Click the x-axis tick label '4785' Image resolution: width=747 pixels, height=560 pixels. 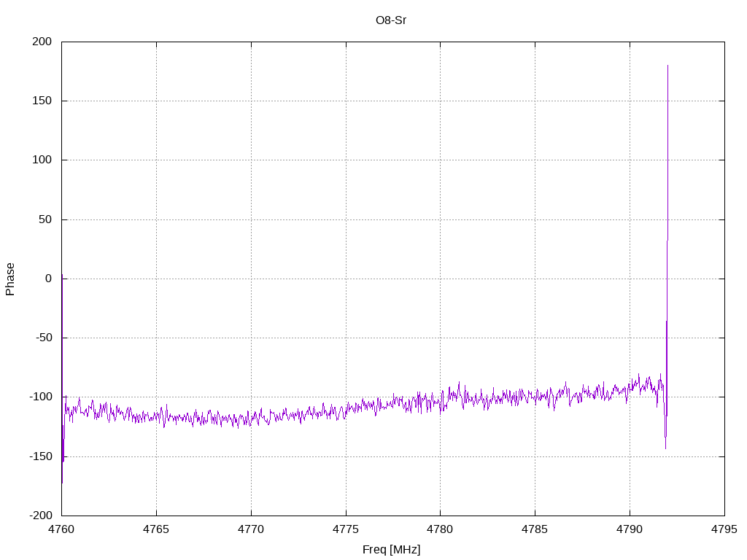(535, 529)
